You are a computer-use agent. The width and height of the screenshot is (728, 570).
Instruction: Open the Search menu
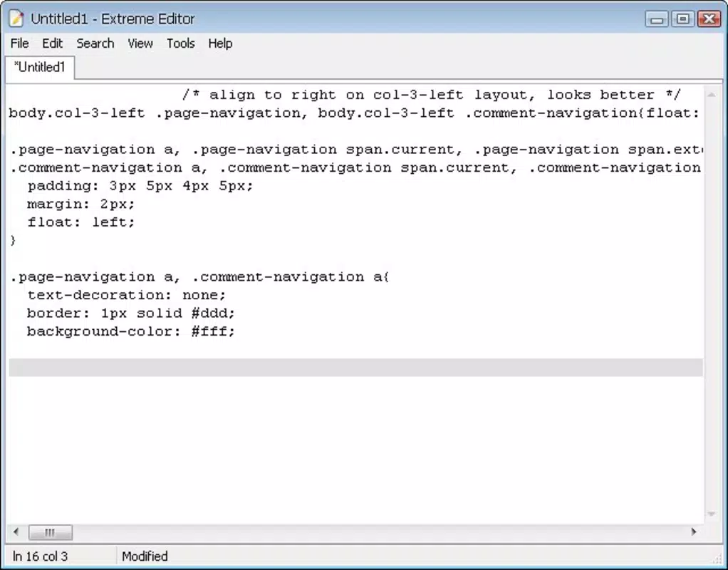(95, 43)
